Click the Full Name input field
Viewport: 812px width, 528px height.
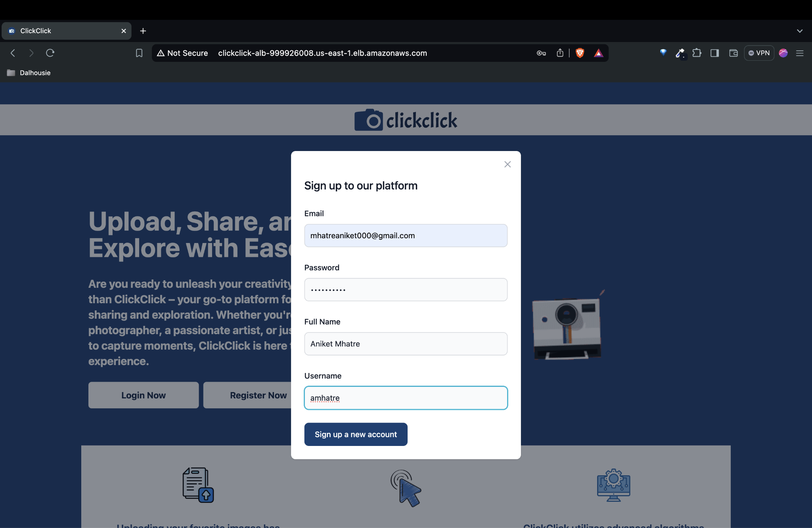pos(406,344)
